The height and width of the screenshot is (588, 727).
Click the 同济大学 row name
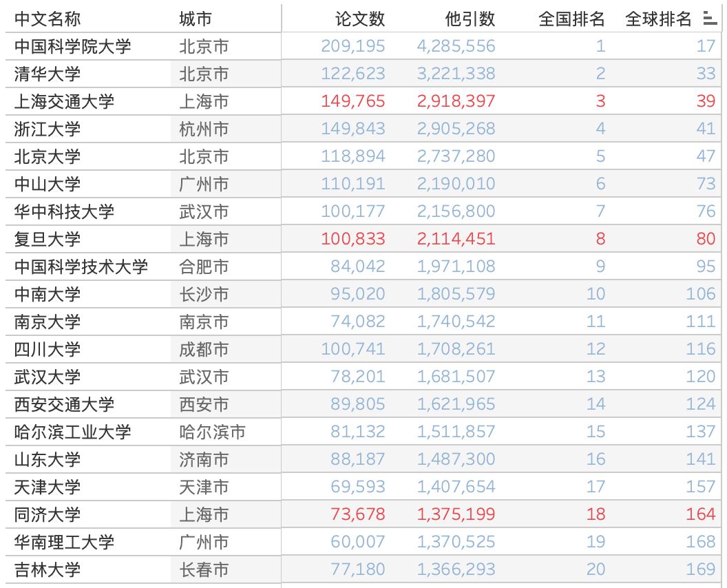(x=48, y=515)
